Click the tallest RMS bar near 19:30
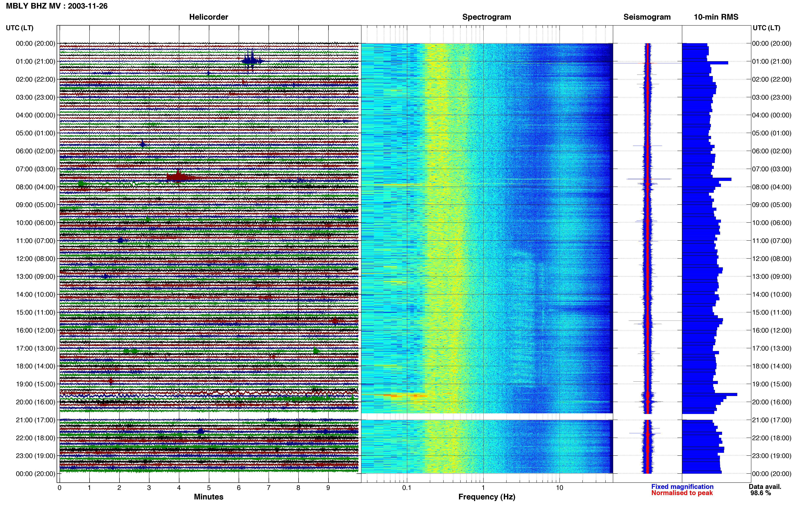812x508 pixels. tap(710, 394)
